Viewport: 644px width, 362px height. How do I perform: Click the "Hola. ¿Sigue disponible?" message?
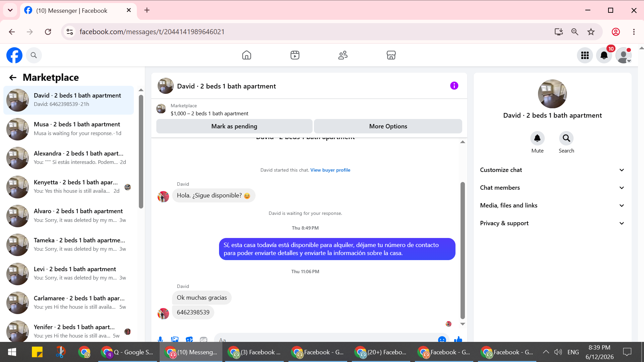tap(214, 196)
